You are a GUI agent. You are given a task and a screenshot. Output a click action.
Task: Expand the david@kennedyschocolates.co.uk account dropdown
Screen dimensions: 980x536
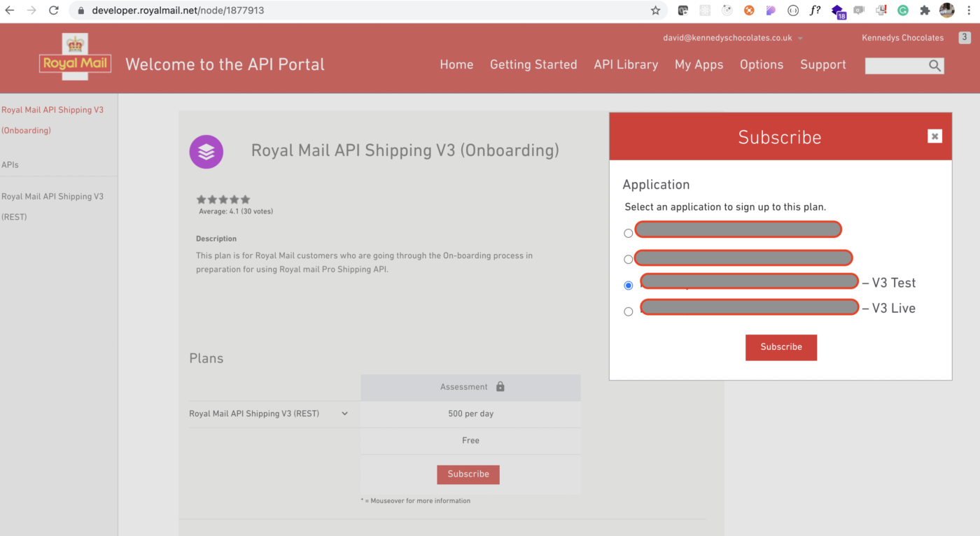[x=800, y=38]
